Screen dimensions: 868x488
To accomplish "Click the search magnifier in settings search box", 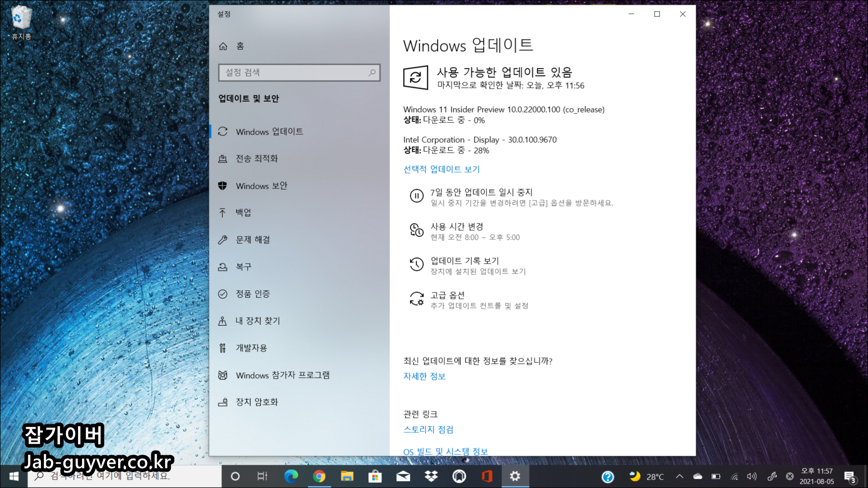I will 372,72.
